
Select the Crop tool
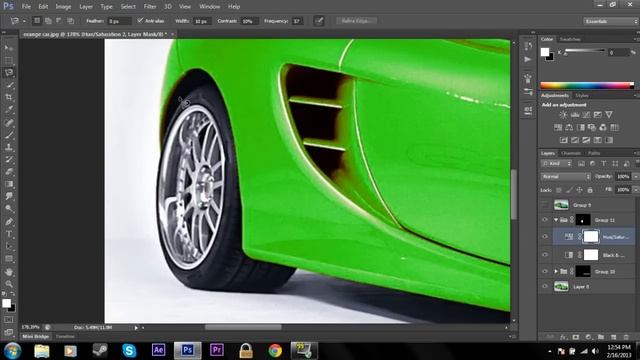pyautogui.click(x=9, y=98)
